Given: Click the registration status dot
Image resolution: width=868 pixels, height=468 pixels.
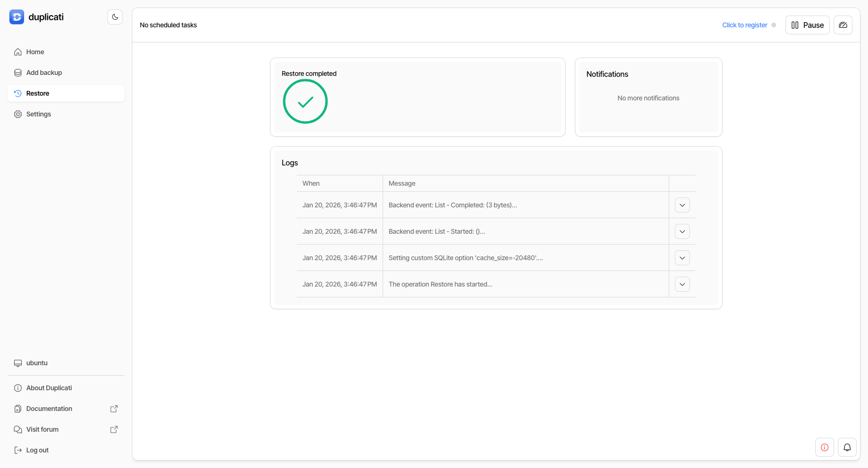Looking at the screenshot, I should (773, 25).
